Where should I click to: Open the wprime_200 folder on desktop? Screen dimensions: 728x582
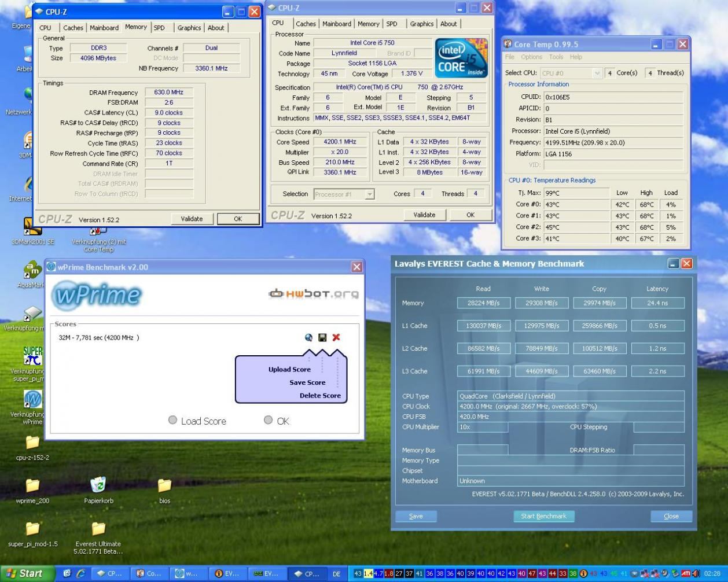[x=32, y=490]
